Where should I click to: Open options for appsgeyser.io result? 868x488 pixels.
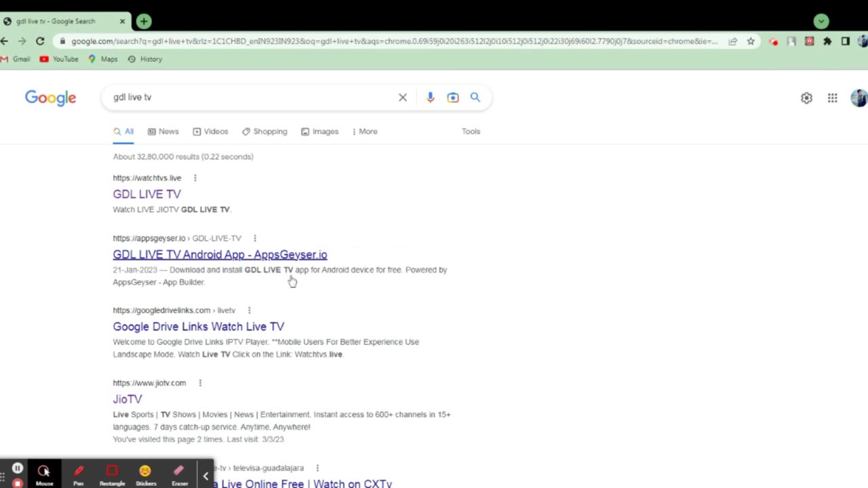click(255, 239)
